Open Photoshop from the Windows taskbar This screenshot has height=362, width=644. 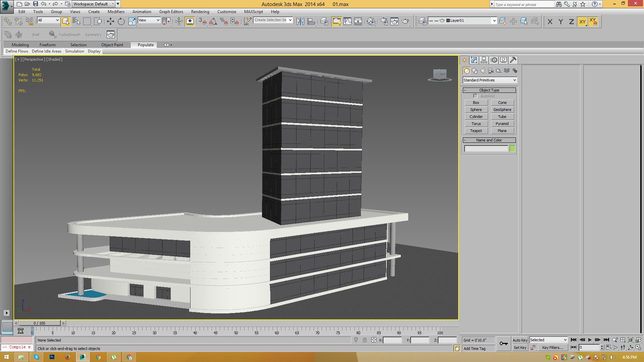52,357
